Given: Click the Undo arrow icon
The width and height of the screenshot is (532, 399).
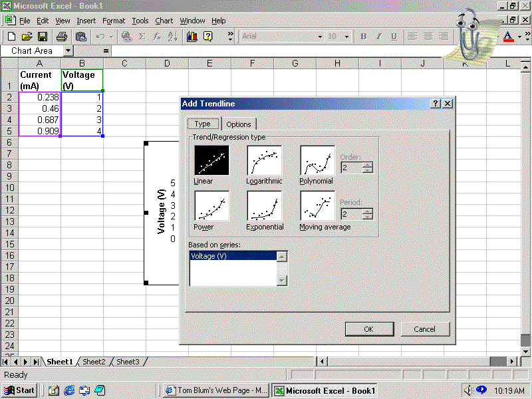Looking at the screenshot, I should [x=100, y=37].
